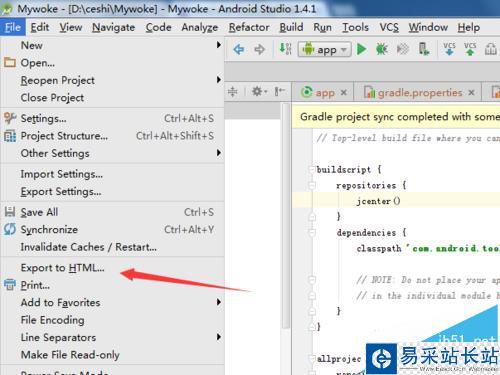This screenshot has height=375, width=500.
Task: Close the gradle.properties tab
Action: (471, 93)
